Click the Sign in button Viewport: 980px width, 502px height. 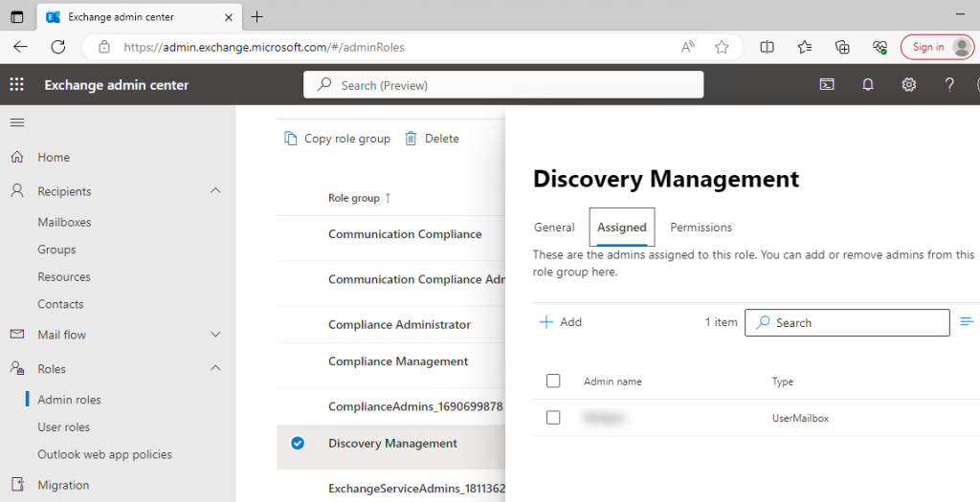(x=937, y=47)
